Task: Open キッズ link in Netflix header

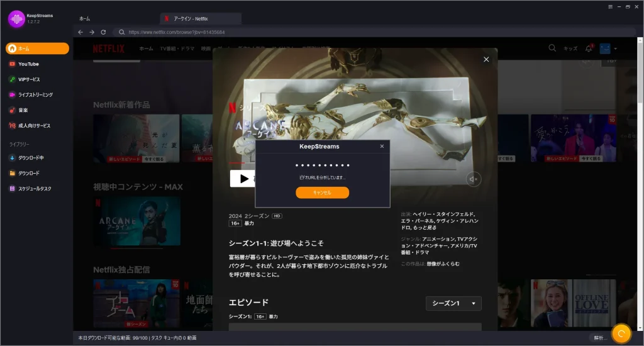Action: tap(570, 48)
